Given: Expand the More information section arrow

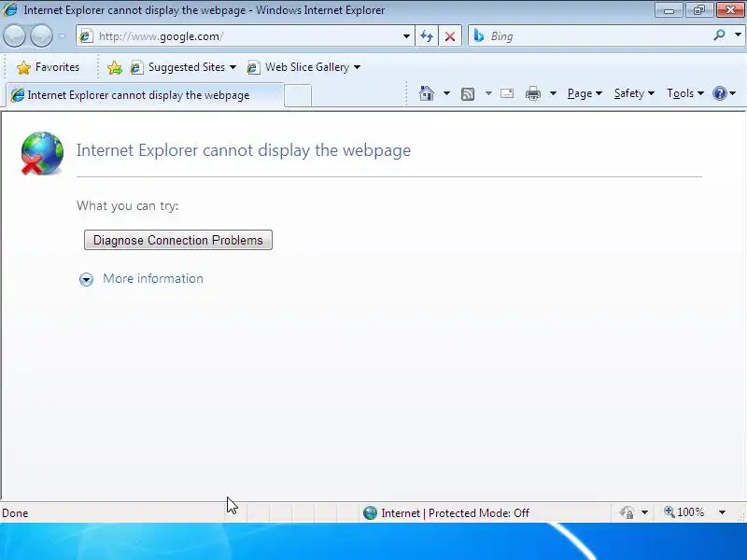Looking at the screenshot, I should [86, 279].
